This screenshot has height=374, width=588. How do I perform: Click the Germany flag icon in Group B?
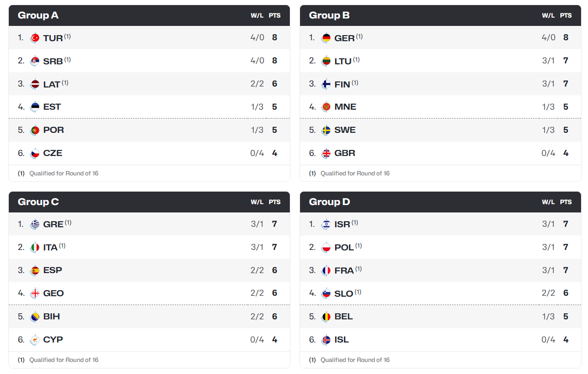point(326,38)
